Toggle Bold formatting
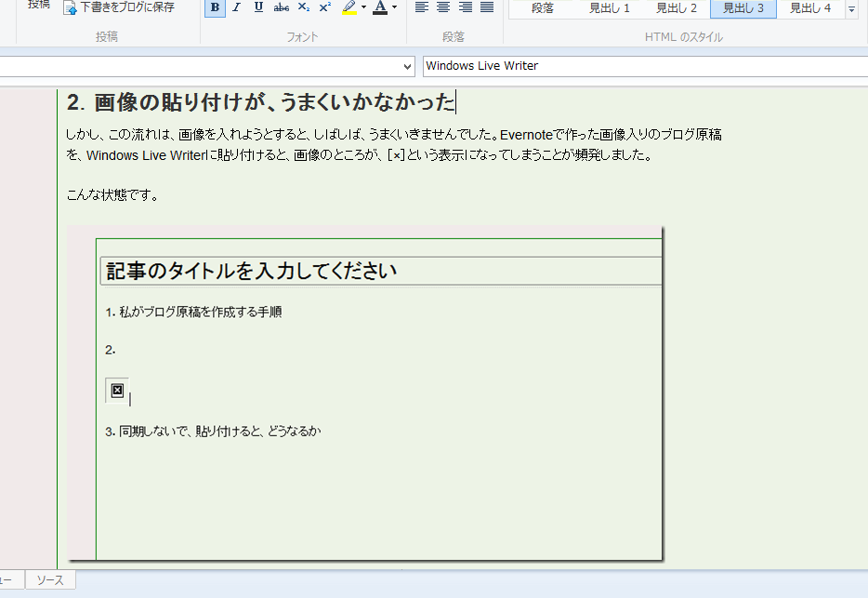Screen dimensions: 868x598 [x=215, y=7]
